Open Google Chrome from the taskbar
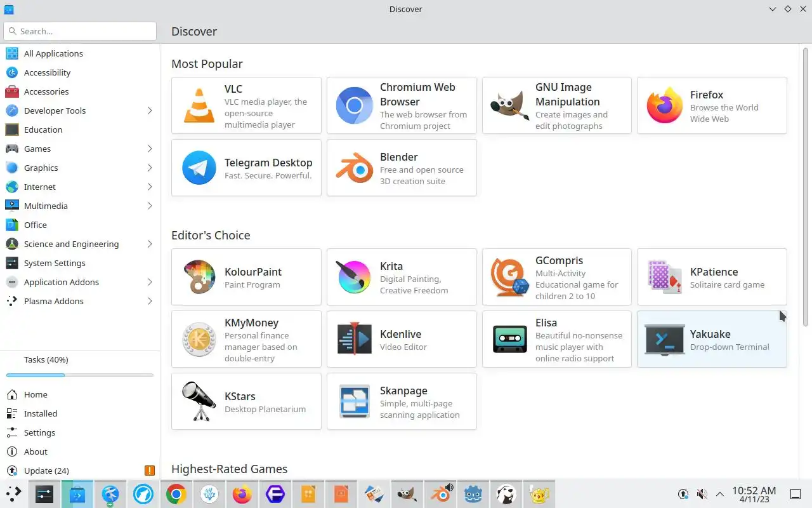Image resolution: width=812 pixels, height=508 pixels. click(x=176, y=494)
